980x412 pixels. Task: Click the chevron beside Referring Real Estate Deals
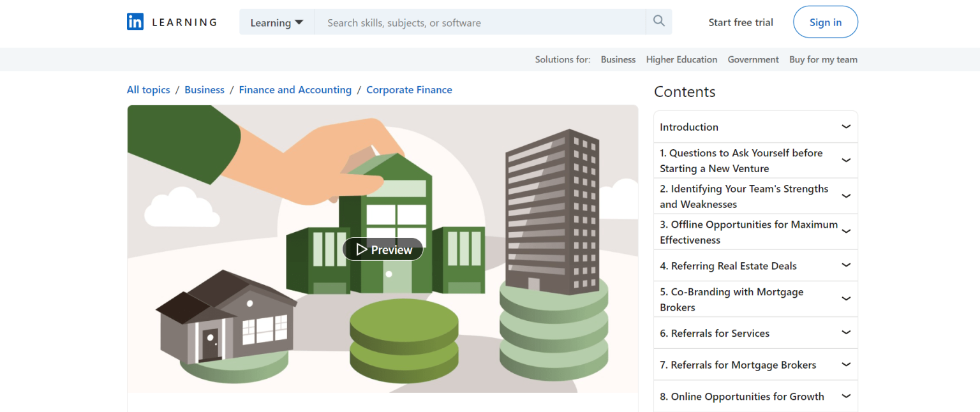click(x=846, y=265)
